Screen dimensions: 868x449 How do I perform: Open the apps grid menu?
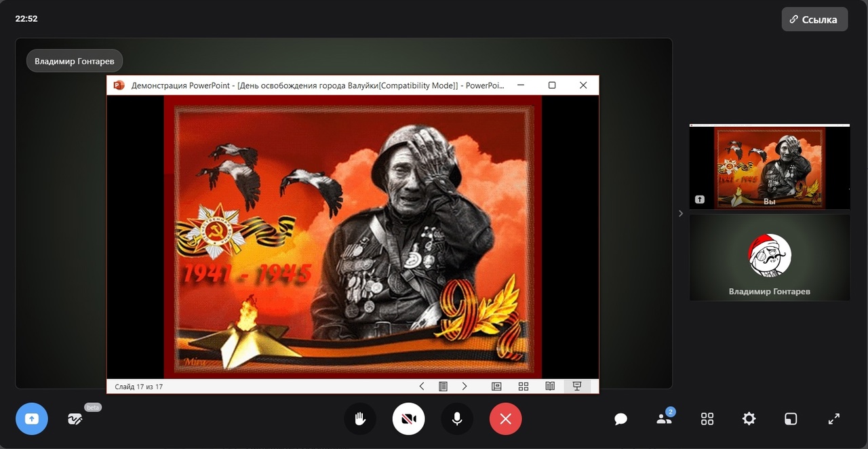(x=707, y=419)
